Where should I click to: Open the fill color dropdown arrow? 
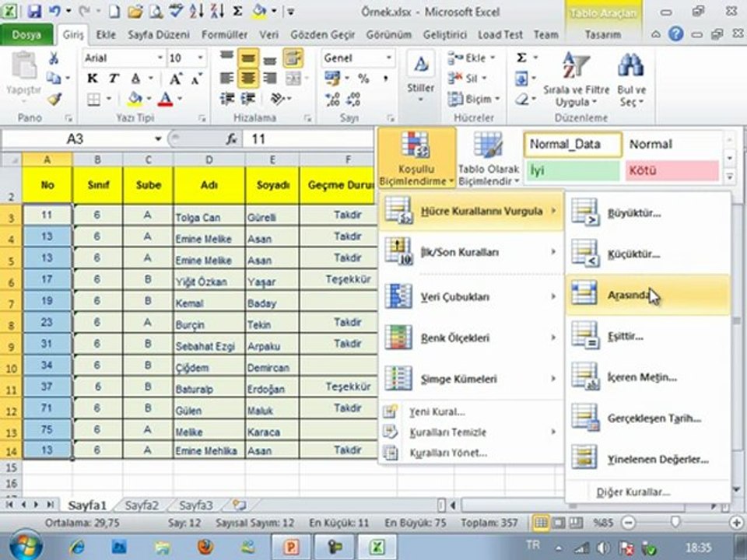tap(149, 99)
